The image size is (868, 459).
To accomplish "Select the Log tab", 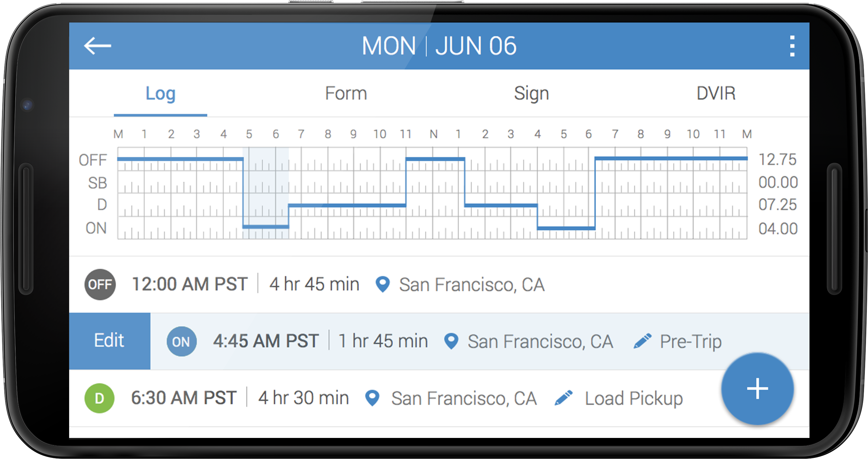I will (161, 93).
